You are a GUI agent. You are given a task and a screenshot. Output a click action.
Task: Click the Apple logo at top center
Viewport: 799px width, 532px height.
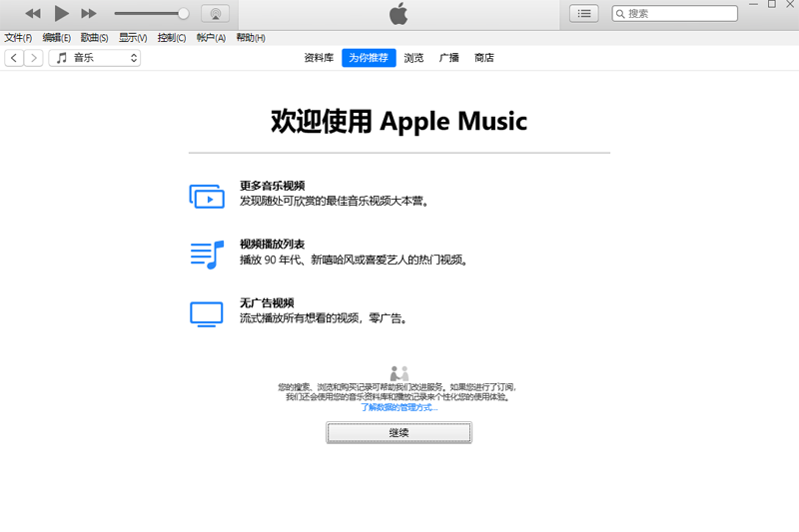tap(399, 14)
